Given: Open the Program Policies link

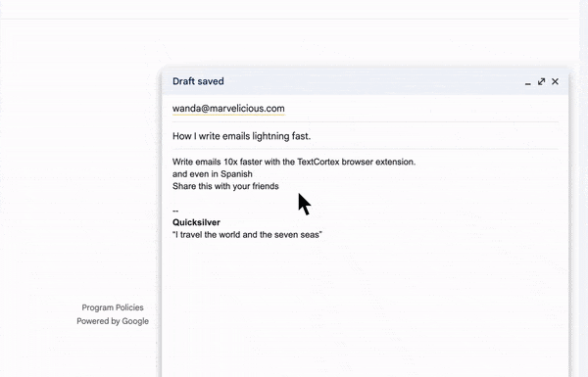Looking at the screenshot, I should coord(113,307).
